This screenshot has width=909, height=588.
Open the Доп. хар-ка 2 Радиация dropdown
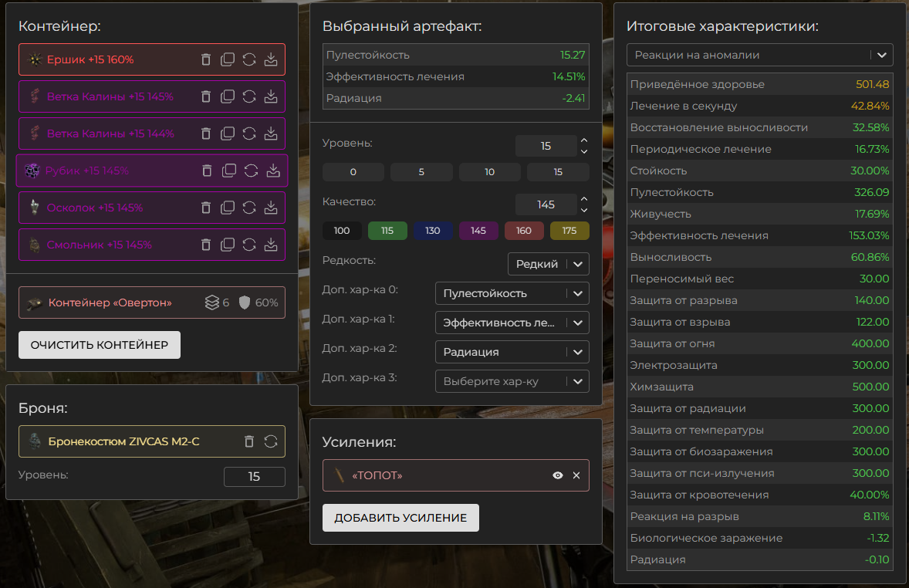(x=512, y=352)
